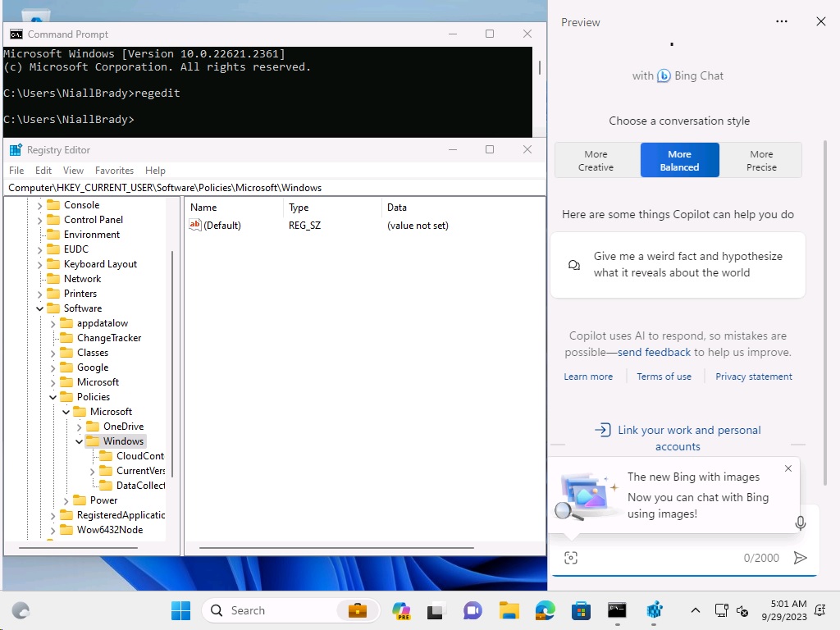The height and width of the screenshot is (630, 840).
Task: Open the clock showing 5:01 AM
Action: pos(783,610)
